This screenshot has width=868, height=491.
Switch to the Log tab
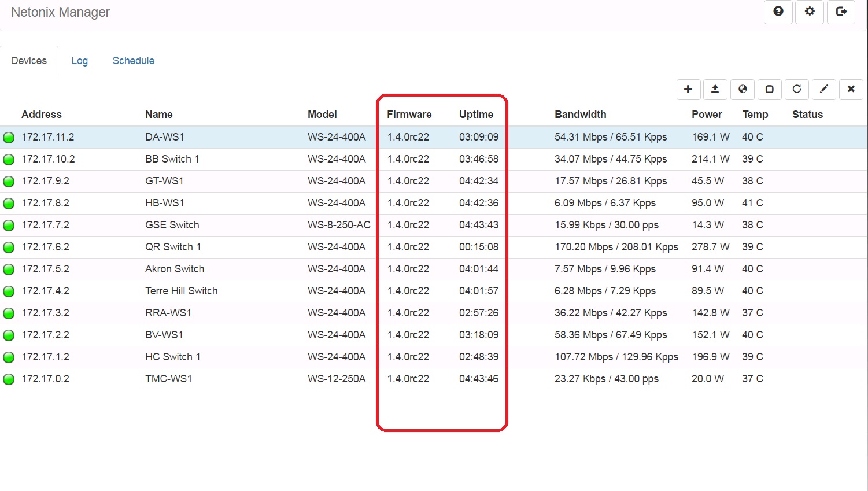point(79,61)
